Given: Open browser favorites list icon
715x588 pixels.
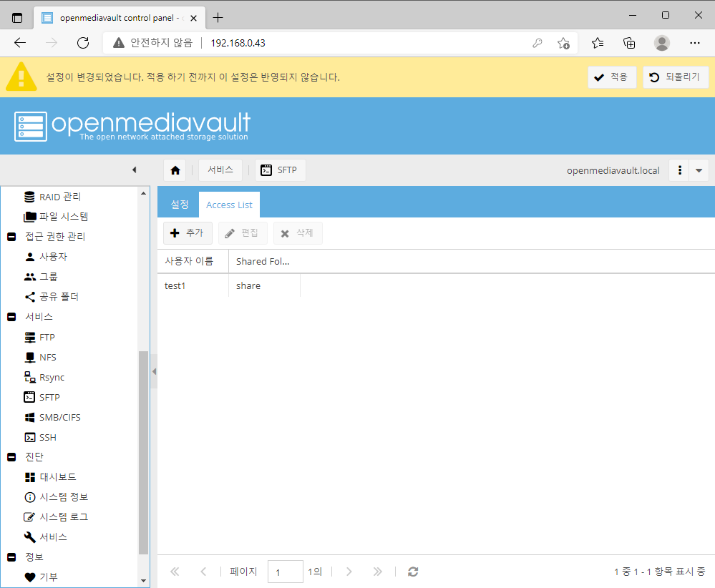Looking at the screenshot, I should 598,43.
